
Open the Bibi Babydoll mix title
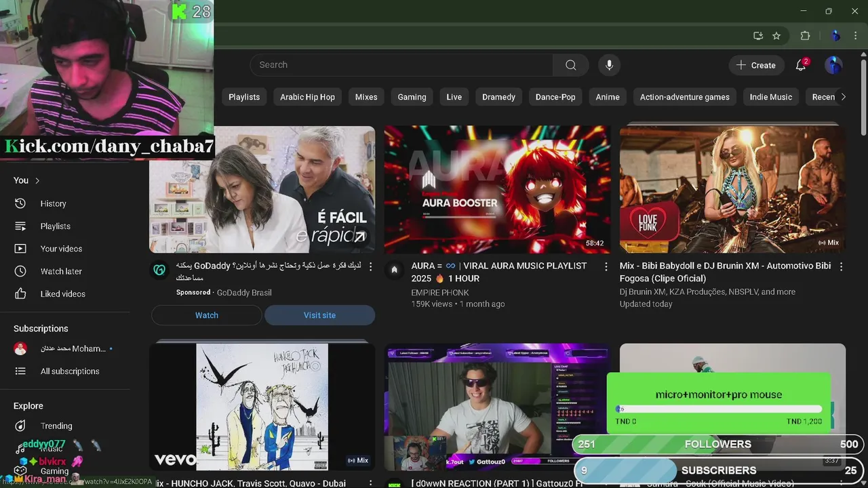tap(725, 272)
